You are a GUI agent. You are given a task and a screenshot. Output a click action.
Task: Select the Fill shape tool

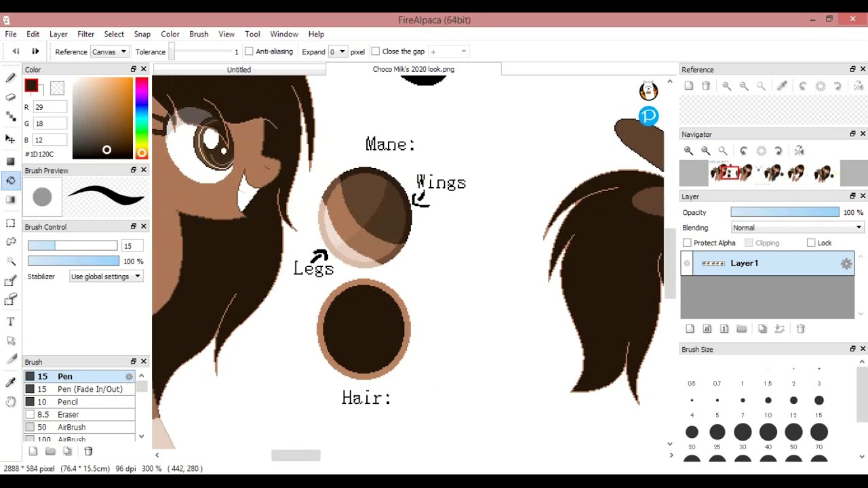coord(10,161)
